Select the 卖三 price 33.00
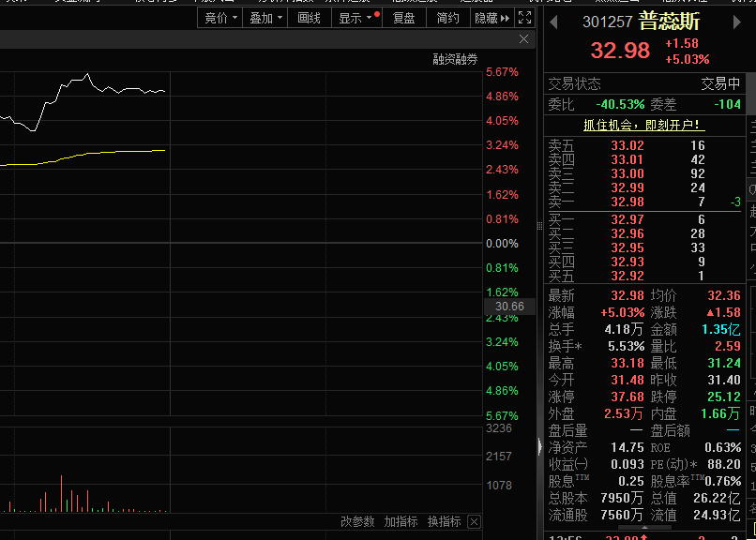This screenshot has height=540, width=756. point(627,173)
